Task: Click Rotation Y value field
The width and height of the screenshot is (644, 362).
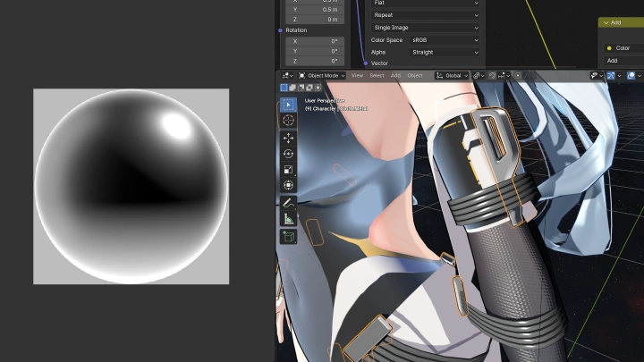Action: [315, 51]
